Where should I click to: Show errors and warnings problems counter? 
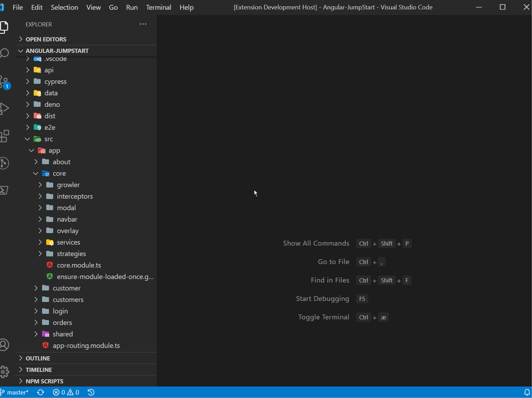point(66,392)
